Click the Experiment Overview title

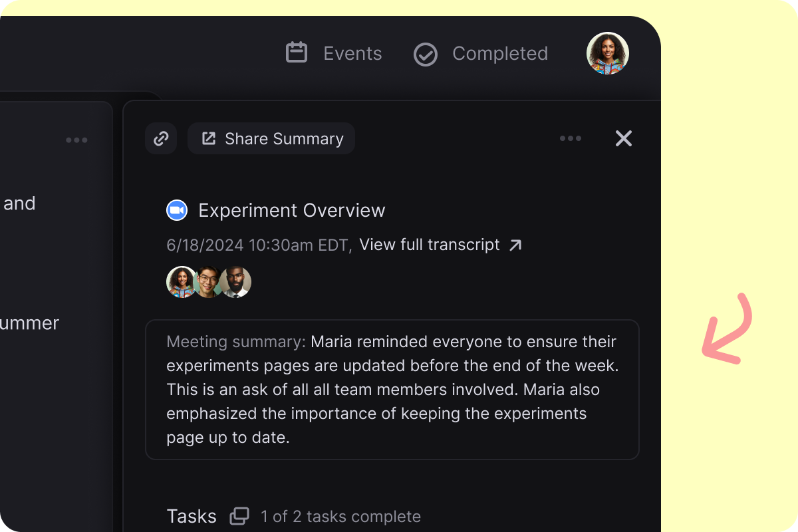click(x=292, y=210)
